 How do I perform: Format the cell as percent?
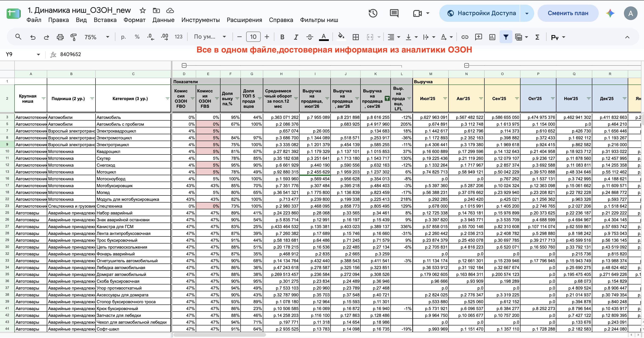tap(137, 37)
